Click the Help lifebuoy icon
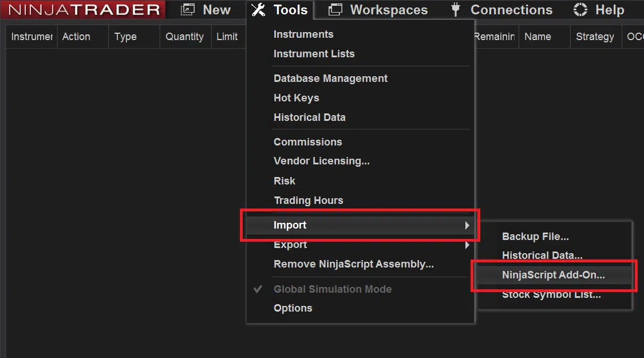The width and height of the screenshot is (644, 358). coord(580,10)
